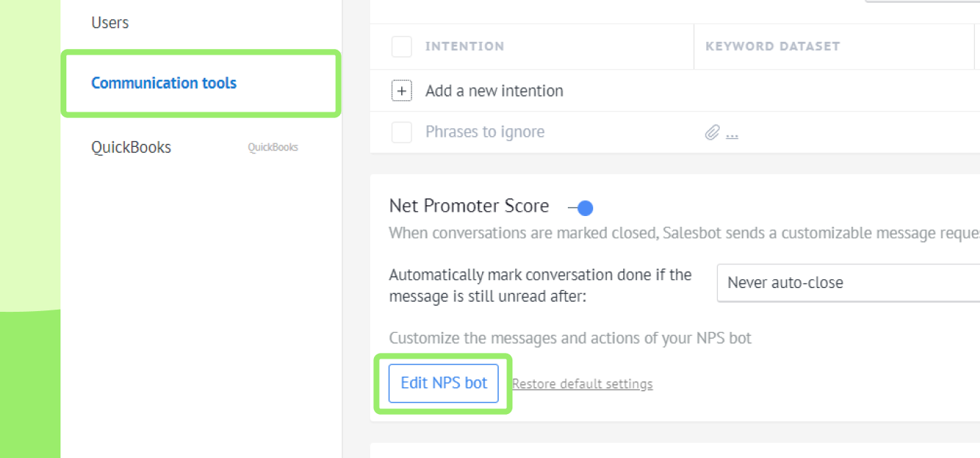This screenshot has width=980, height=458.
Task: Go to QuickBooks settings item
Action: coord(131,148)
